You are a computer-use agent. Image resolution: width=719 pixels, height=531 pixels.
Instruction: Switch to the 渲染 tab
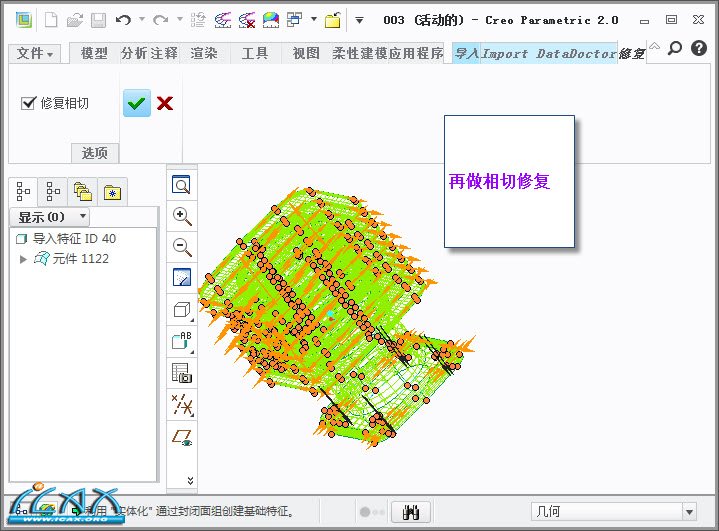[x=204, y=53]
